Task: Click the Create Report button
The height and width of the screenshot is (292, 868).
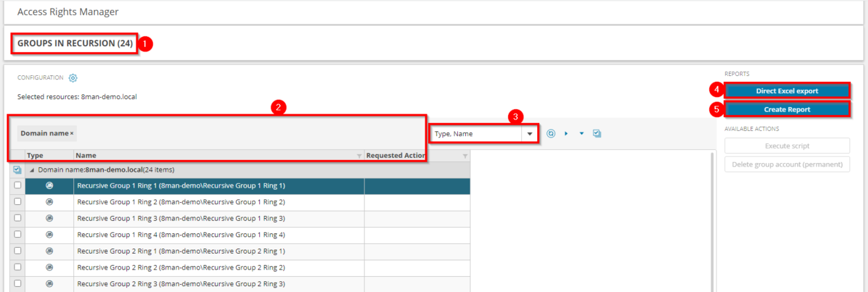Action: pos(787,109)
